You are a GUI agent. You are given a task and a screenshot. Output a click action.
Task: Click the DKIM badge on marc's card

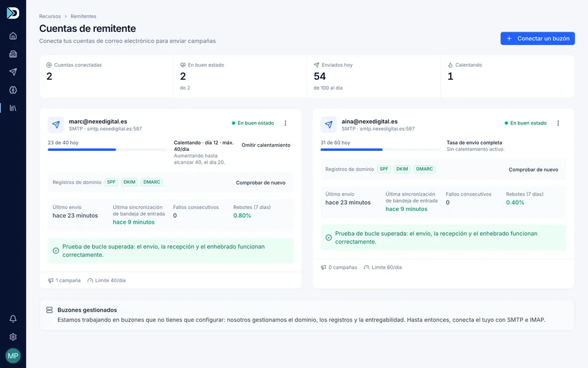click(x=129, y=182)
